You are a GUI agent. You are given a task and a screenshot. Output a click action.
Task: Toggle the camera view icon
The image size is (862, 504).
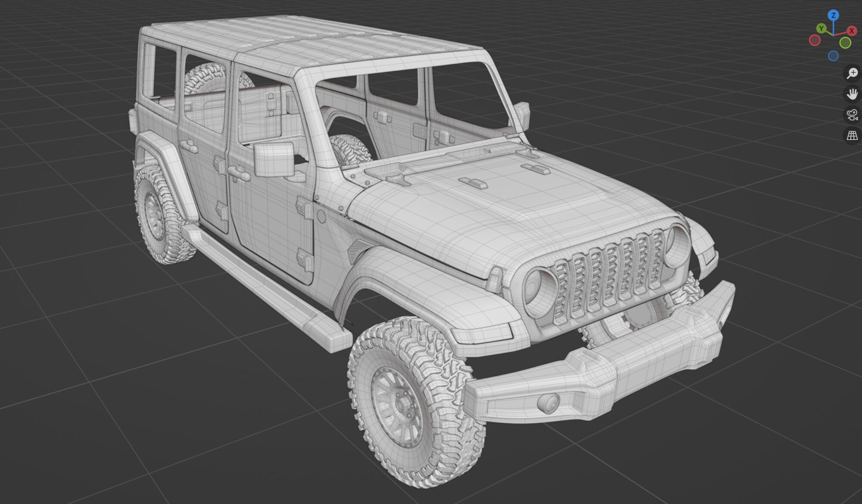(852, 115)
